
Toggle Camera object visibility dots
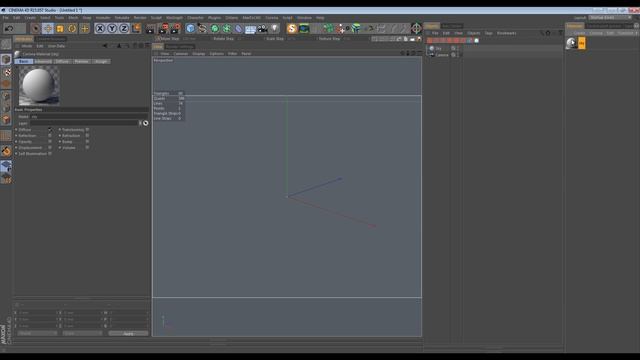458,55
